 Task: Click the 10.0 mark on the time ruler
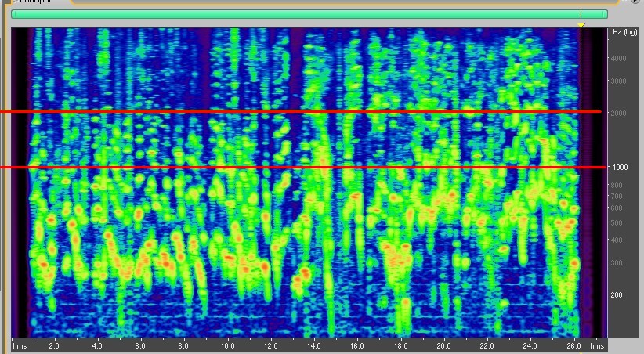(x=227, y=345)
